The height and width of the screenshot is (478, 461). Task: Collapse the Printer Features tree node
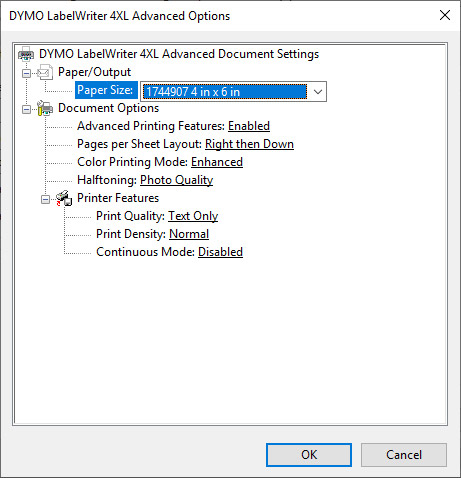coord(45,199)
